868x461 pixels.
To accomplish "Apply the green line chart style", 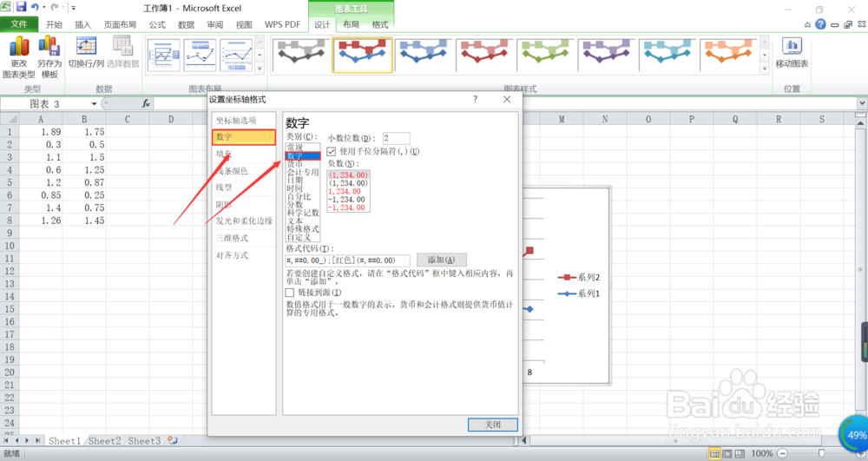I will tap(545, 55).
